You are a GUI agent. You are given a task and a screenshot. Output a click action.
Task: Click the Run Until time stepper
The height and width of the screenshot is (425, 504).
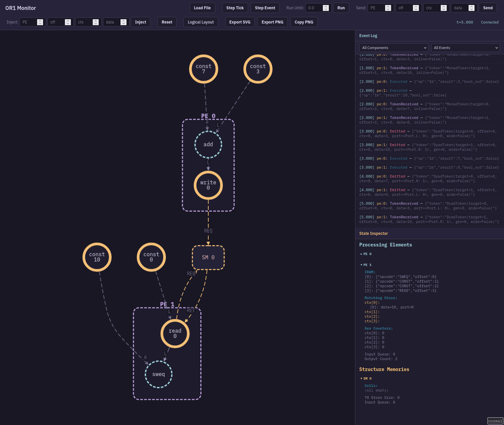tap(326, 8)
